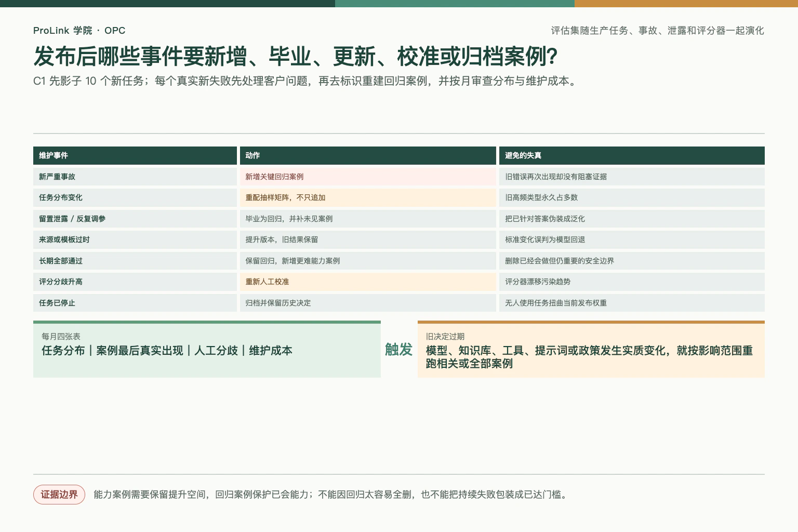Click the '维护事件' column header
Screen dimensions: 798x532
[135, 155]
